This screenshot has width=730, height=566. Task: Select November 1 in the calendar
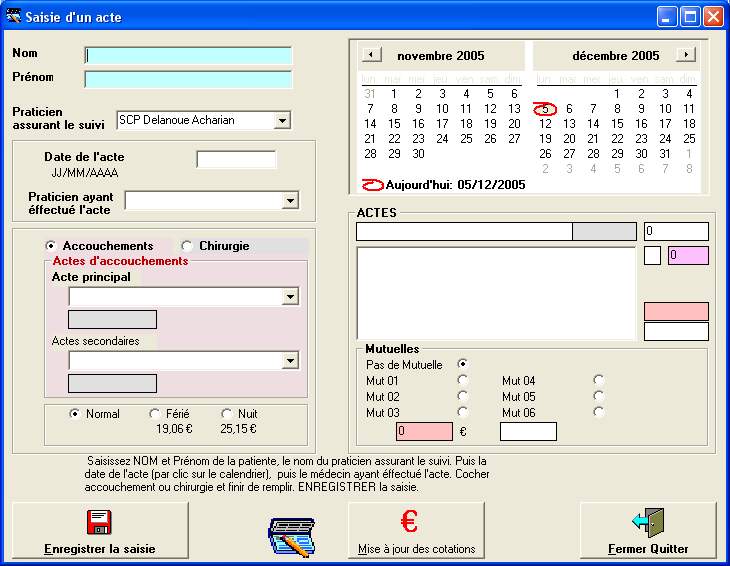pyautogui.click(x=394, y=94)
